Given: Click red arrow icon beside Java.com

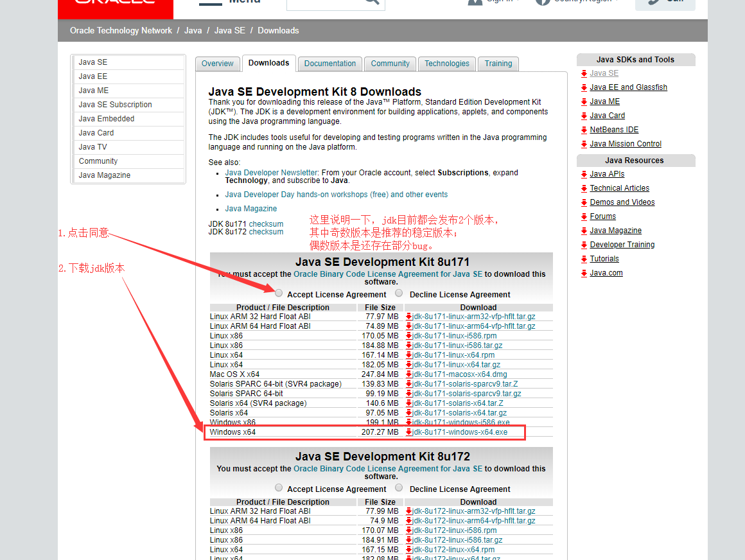Looking at the screenshot, I should coord(584,274).
